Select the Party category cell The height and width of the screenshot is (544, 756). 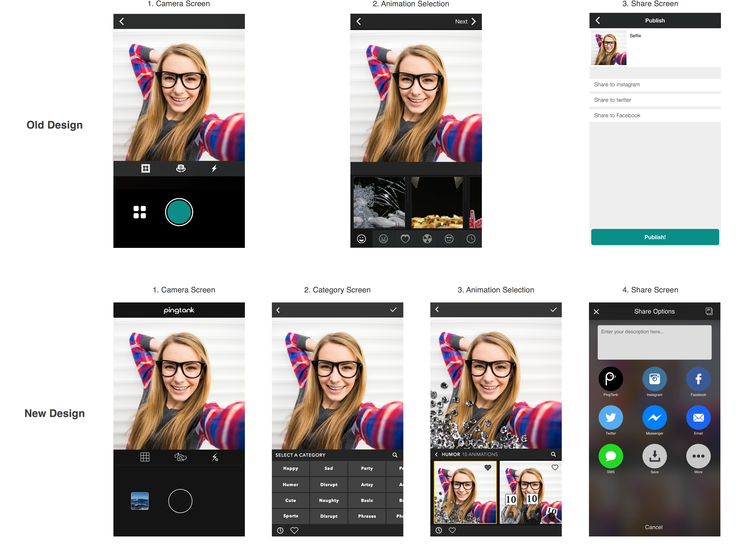(x=367, y=468)
